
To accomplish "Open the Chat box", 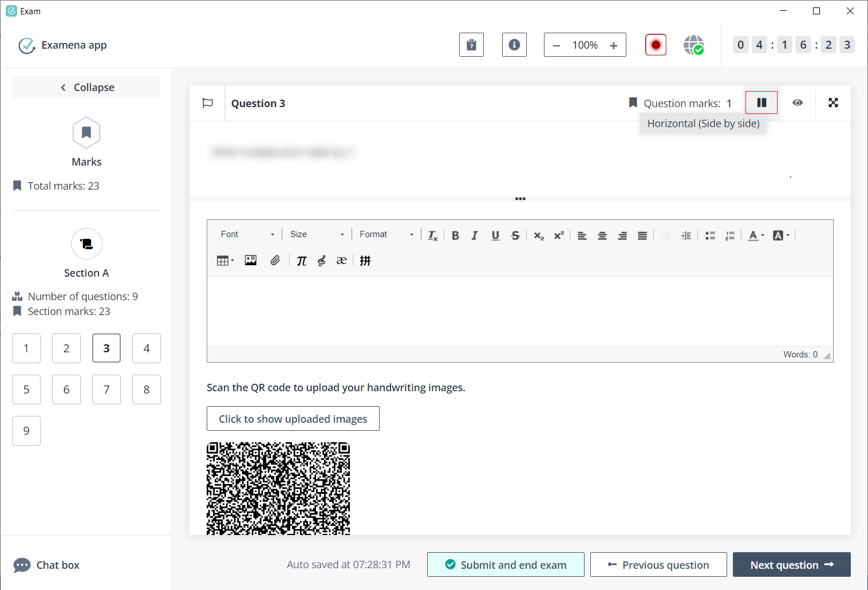I will click(x=47, y=565).
